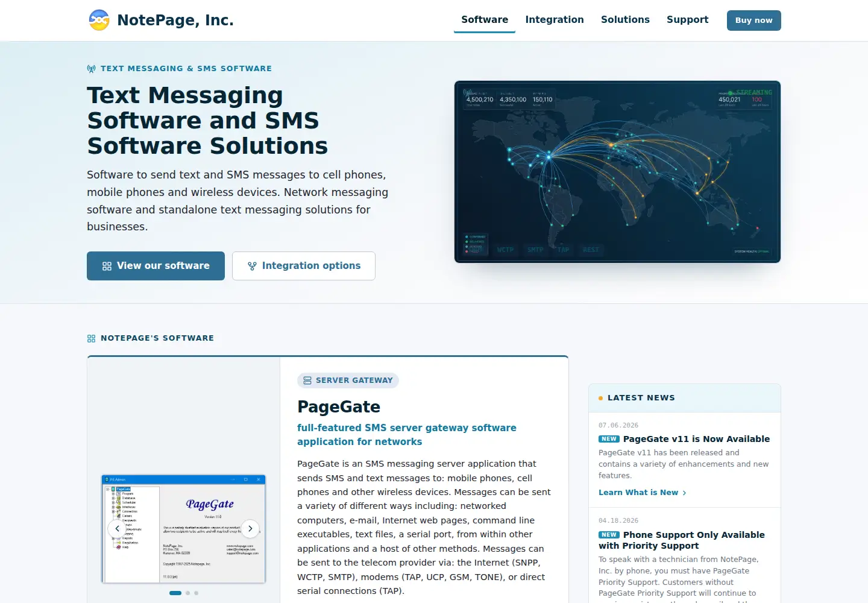
Task: Show next PageGate screenshot with right arrow
Action: 250,529
